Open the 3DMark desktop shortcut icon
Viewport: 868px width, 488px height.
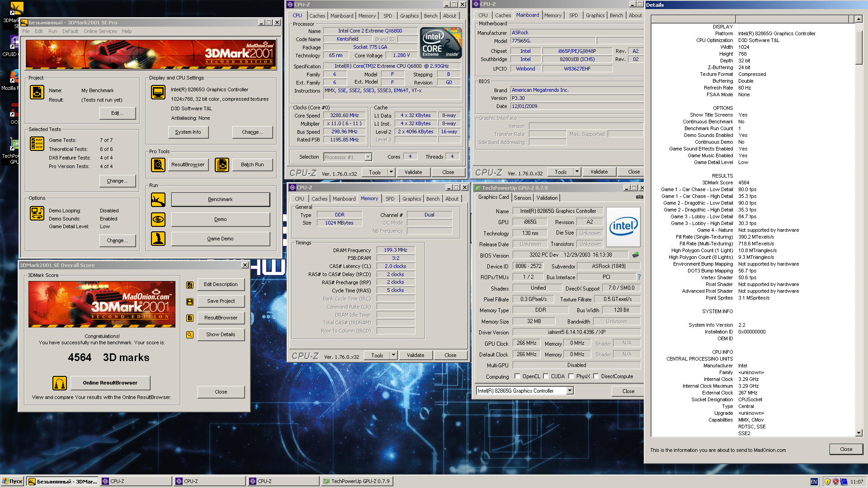(x=16, y=8)
